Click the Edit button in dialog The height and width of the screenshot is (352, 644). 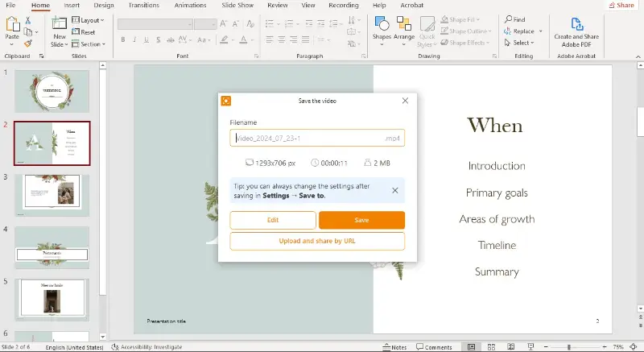273,220
